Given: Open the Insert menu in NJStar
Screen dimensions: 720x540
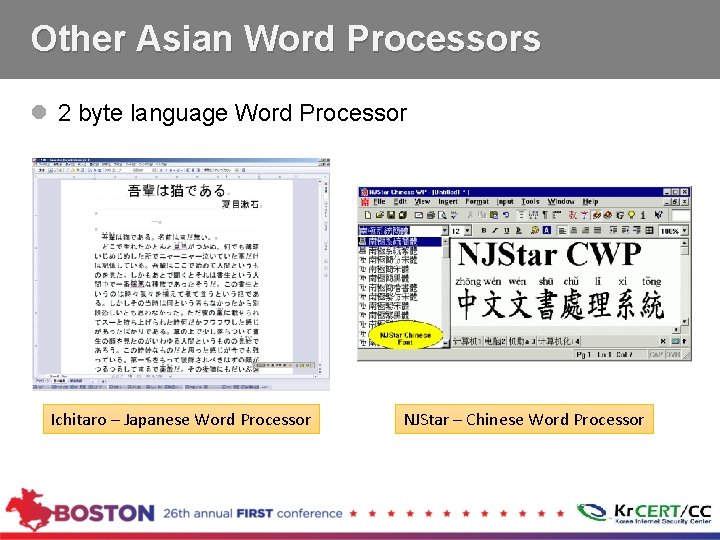Looking at the screenshot, I should point(448,202).
